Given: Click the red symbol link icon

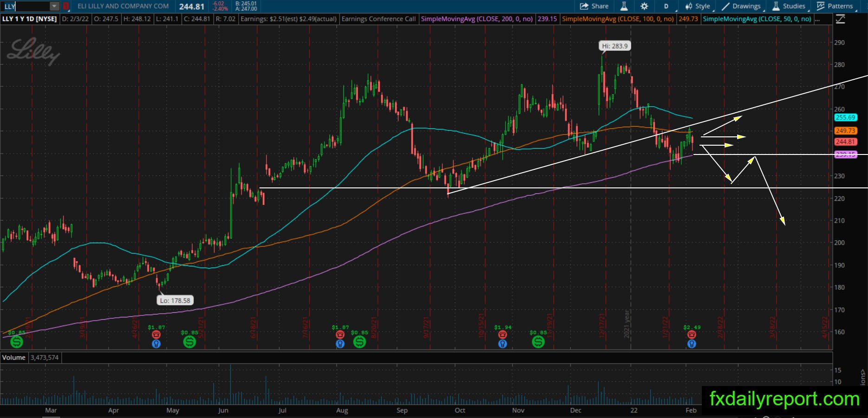Looking at the screenshot, I should coord(66,6).
